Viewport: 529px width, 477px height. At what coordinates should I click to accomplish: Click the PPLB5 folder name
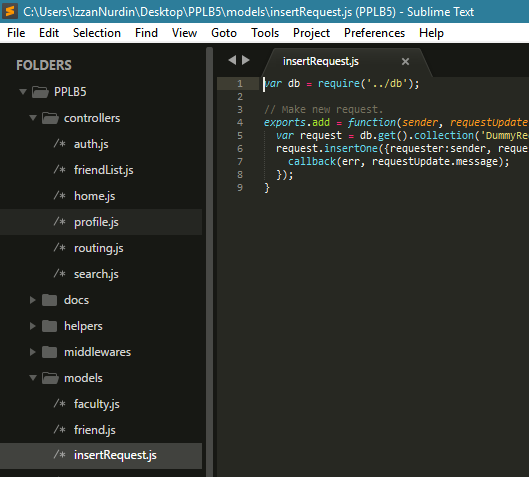(x=70, y=92)
